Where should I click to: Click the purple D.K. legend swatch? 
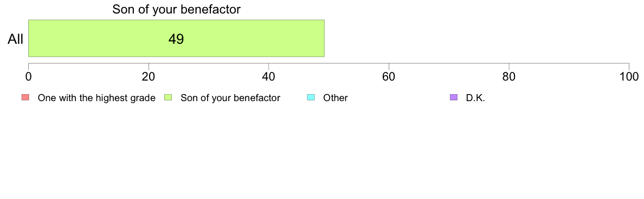454,97
